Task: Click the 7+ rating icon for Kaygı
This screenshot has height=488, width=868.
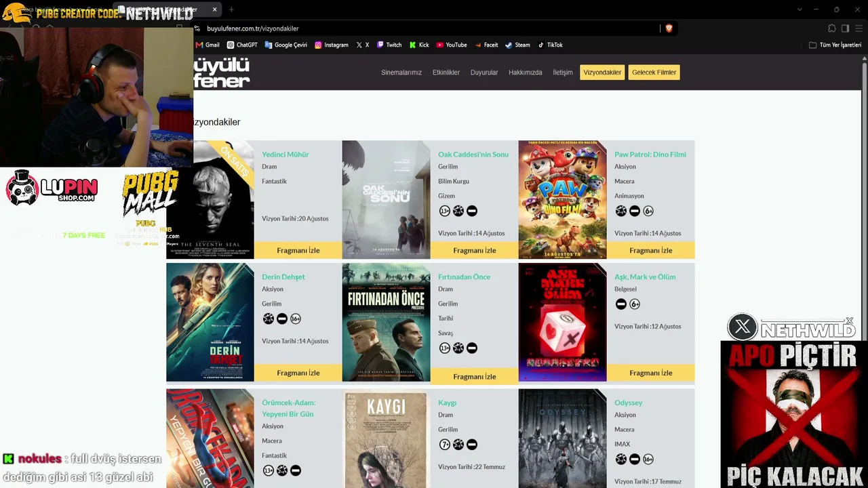Action: pyautogui.click(x=445, y=445)
